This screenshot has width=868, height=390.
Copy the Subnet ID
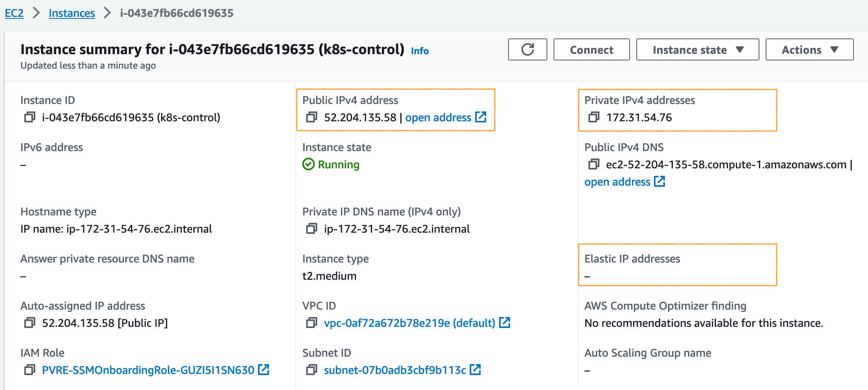(x=312, y=370)
